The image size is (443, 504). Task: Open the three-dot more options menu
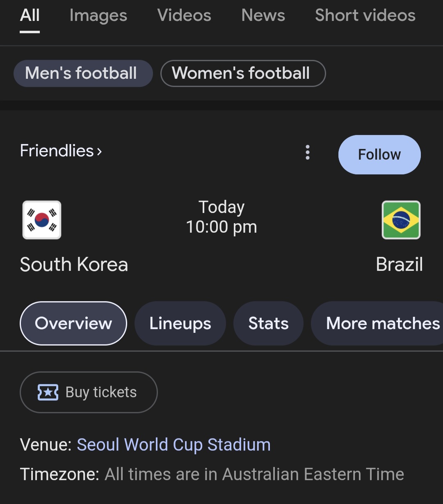coord(308,152)
